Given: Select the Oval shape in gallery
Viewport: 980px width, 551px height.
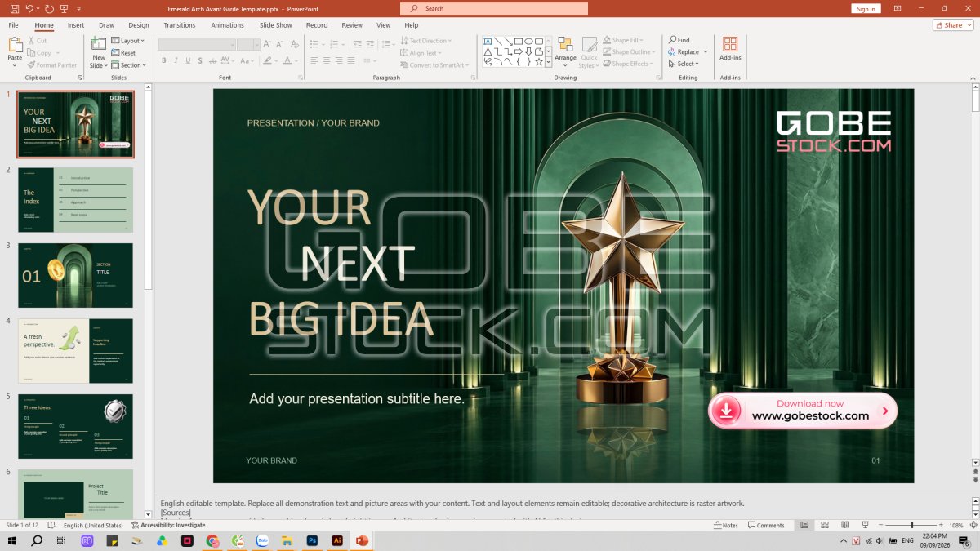Looking at the screenshot, I should click(529, 41).
